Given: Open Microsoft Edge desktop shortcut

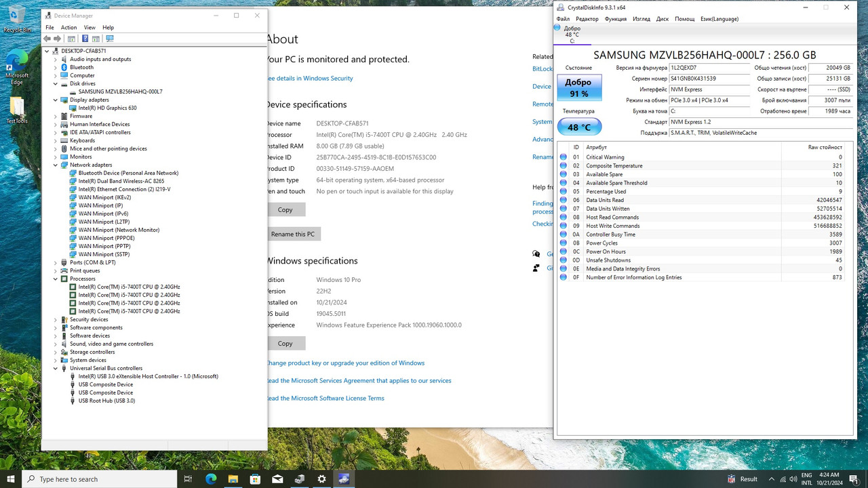Looking at the screenshot, I should click(x=17, y=68).
